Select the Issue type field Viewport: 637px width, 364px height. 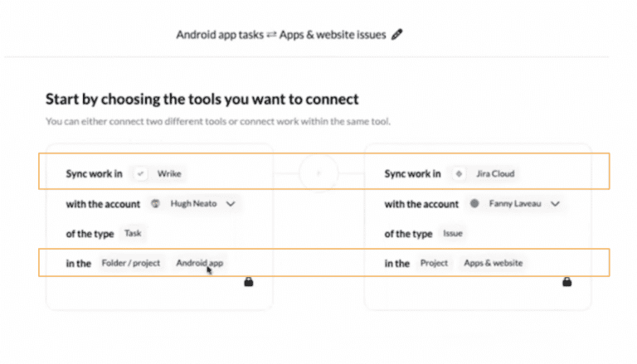(453, 233)
